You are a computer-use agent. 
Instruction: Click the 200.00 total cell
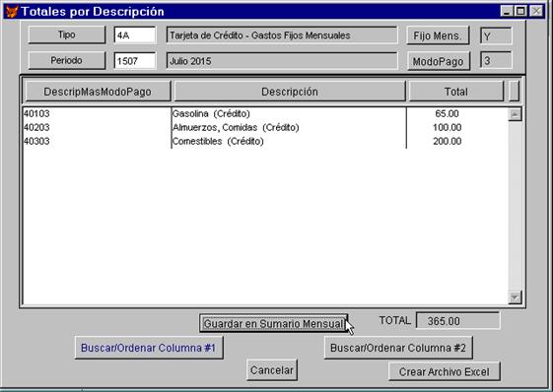(x=447, y=141)
